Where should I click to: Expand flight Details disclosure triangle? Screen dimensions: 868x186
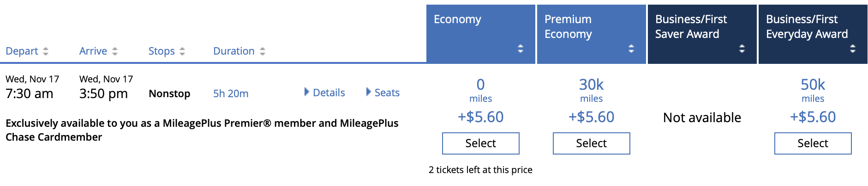pos(307,92)
